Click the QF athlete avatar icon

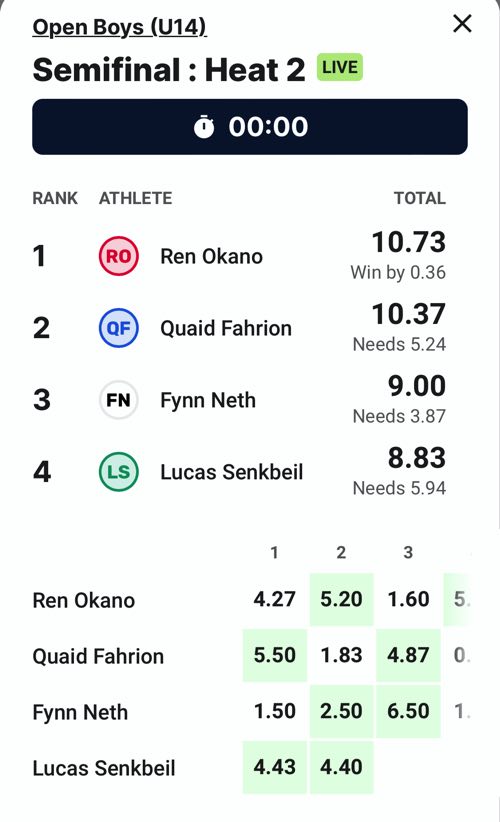click(119, 328)
